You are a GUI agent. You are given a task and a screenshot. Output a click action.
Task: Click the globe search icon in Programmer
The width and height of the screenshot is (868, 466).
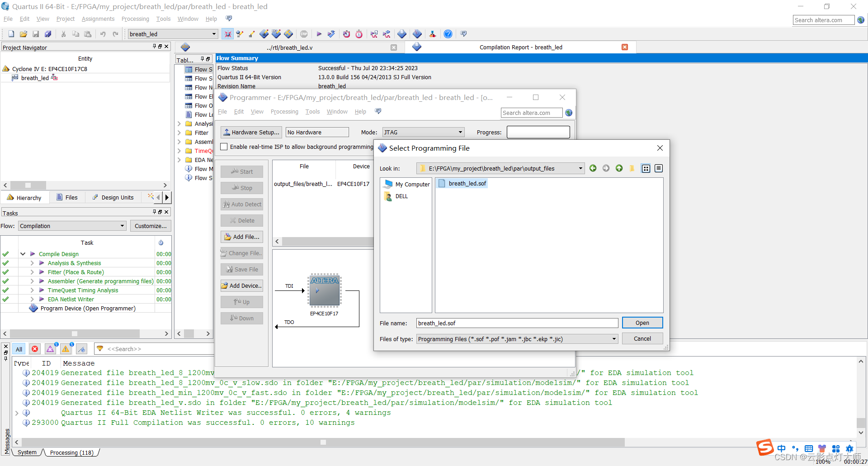pos(569,113)
